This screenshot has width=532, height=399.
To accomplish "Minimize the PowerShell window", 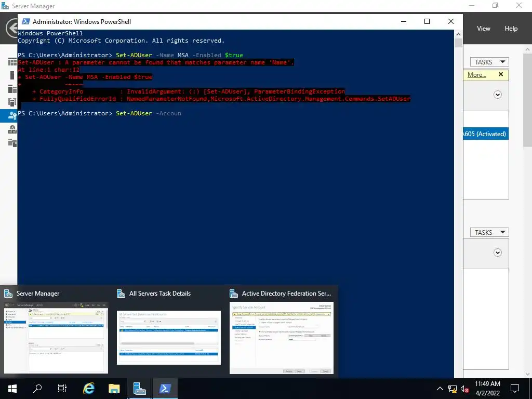I will [404, 21].
